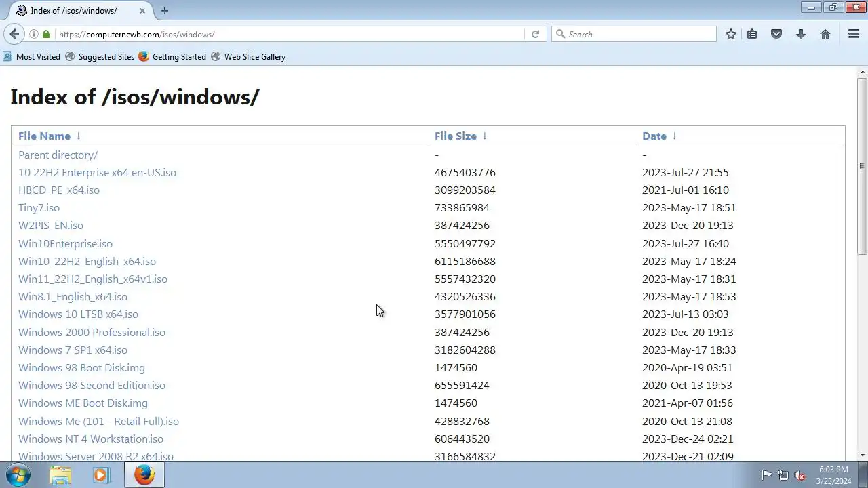Click the muted volume tray icon

[x=800, y=475]
